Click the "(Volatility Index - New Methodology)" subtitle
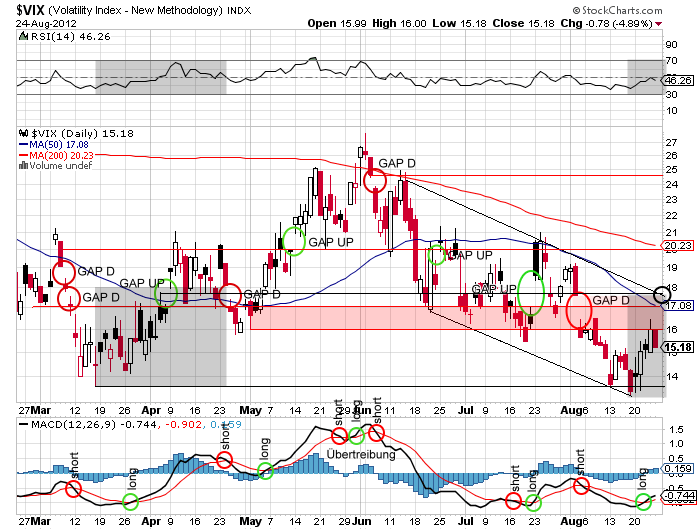Viewport: 700px width, 530px height. pos(135,10)
